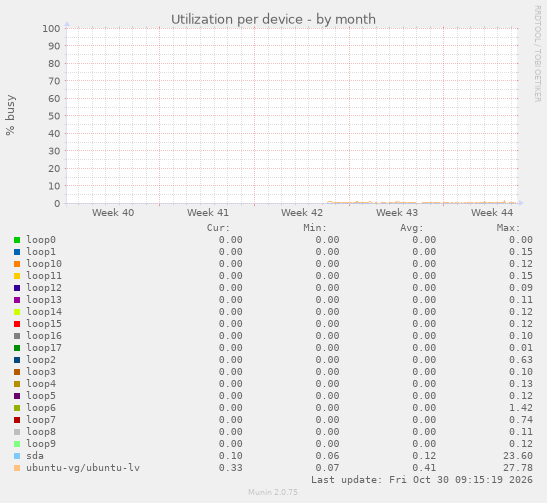Select the loop5 legend label
This screenshot has height=503, width=547.
coord(41,396)
